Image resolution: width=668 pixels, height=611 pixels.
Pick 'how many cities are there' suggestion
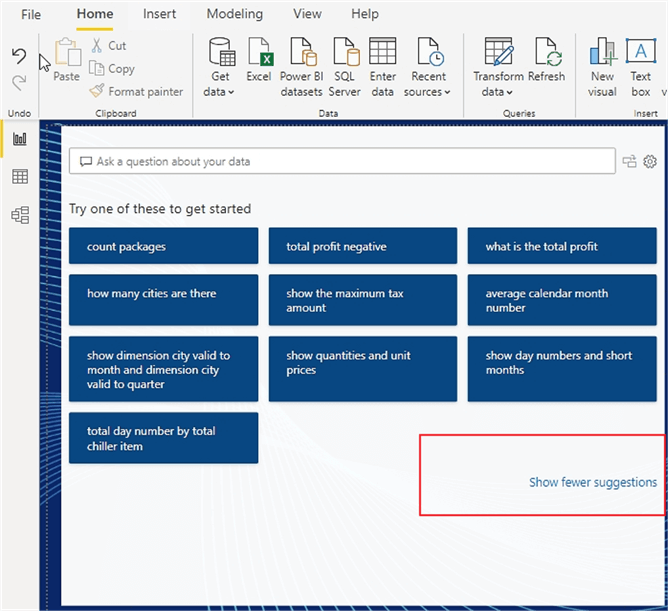(164, 300)
